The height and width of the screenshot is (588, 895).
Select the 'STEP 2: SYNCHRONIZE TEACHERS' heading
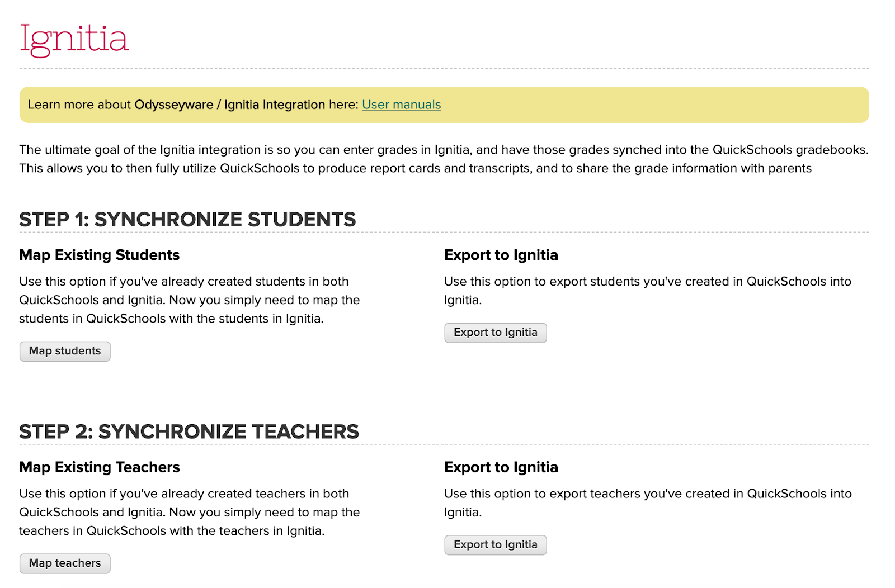pyautogui.click(x=189, y=432)
